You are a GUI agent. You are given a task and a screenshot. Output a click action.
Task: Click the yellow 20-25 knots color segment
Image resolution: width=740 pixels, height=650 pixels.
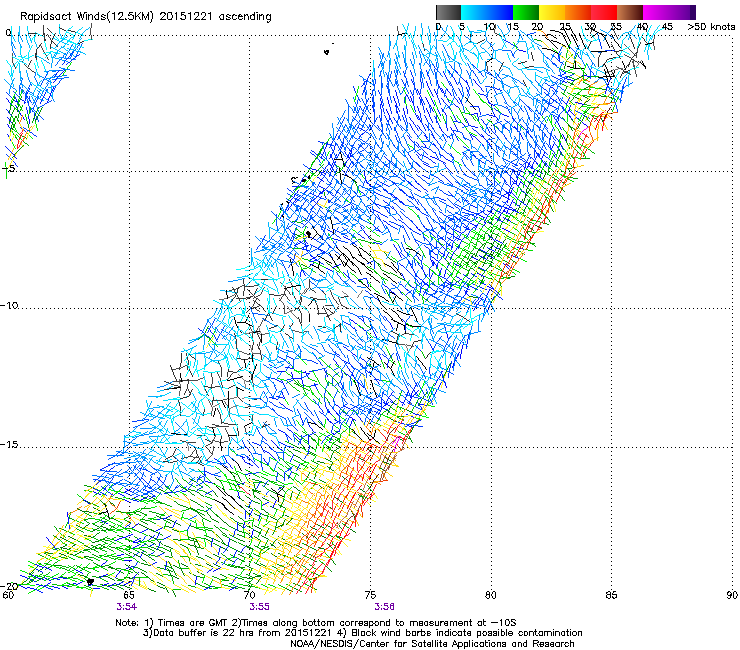pyautogui.click(x=552, y=12)
